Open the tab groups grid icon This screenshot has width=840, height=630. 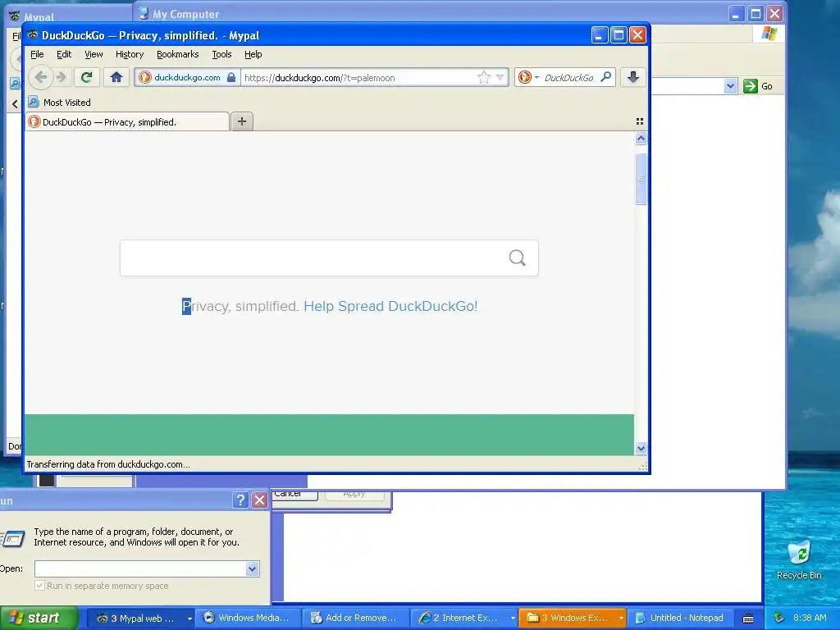point(640,121)
